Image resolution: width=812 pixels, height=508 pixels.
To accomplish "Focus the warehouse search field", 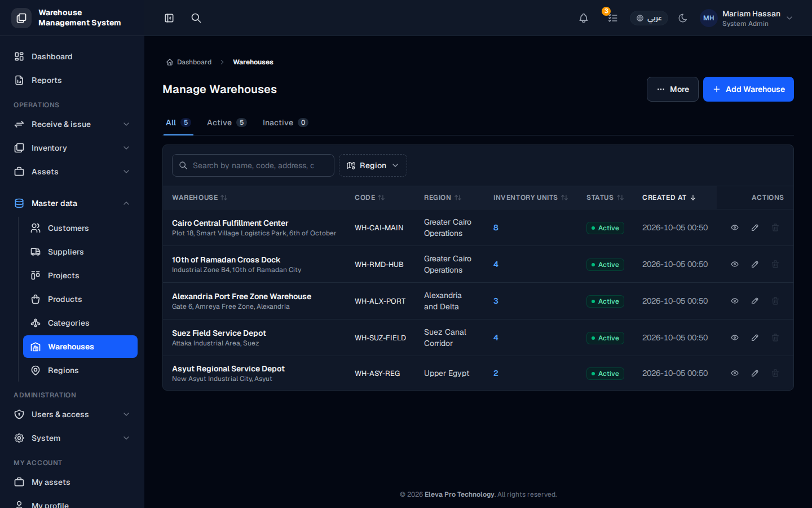I will [253, 165].
